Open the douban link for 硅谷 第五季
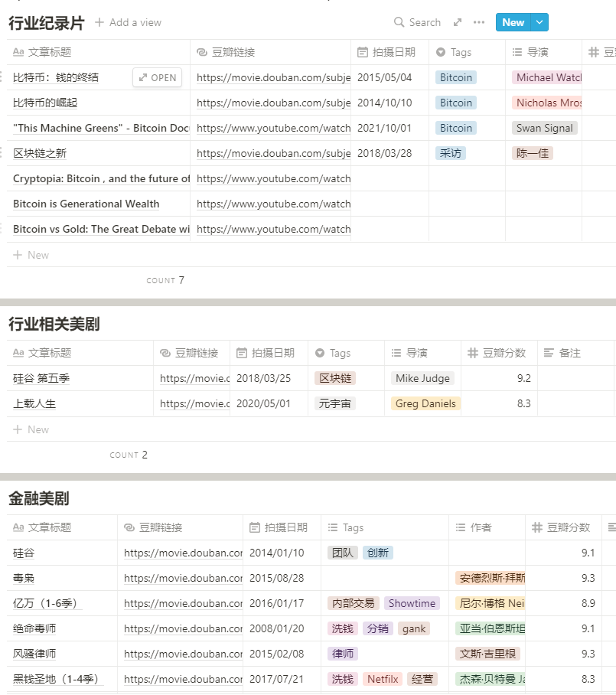Screen dimensions: 616x695 coord(194,379)
